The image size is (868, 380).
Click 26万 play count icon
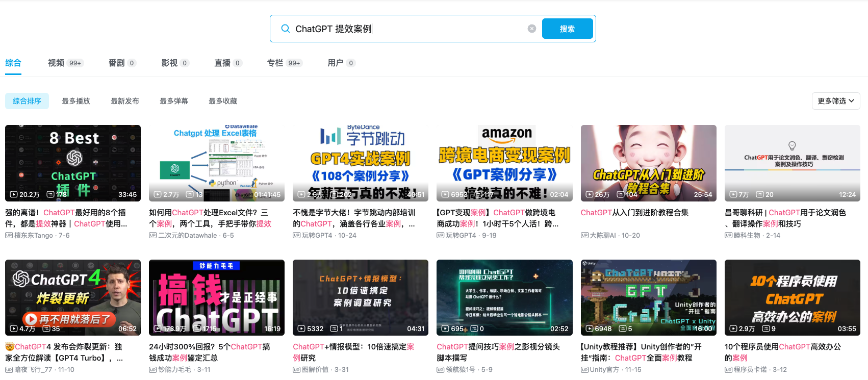[590, 195]
